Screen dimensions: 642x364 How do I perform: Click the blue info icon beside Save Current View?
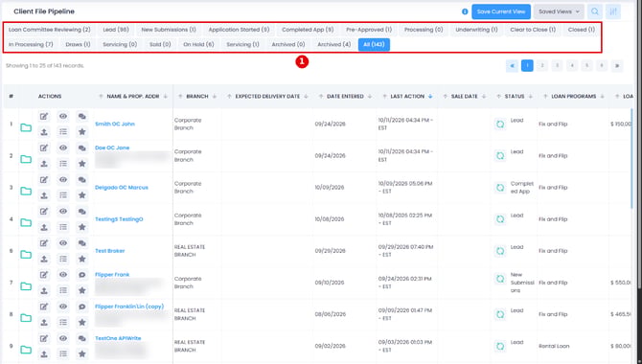[465, 11]
